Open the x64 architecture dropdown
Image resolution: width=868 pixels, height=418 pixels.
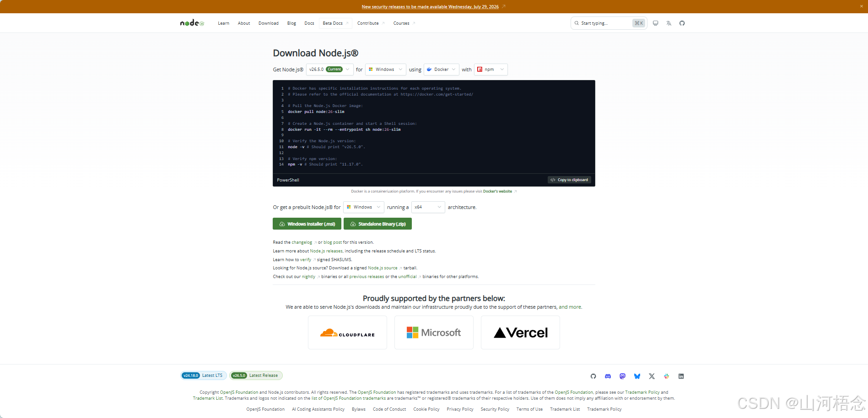428,207
